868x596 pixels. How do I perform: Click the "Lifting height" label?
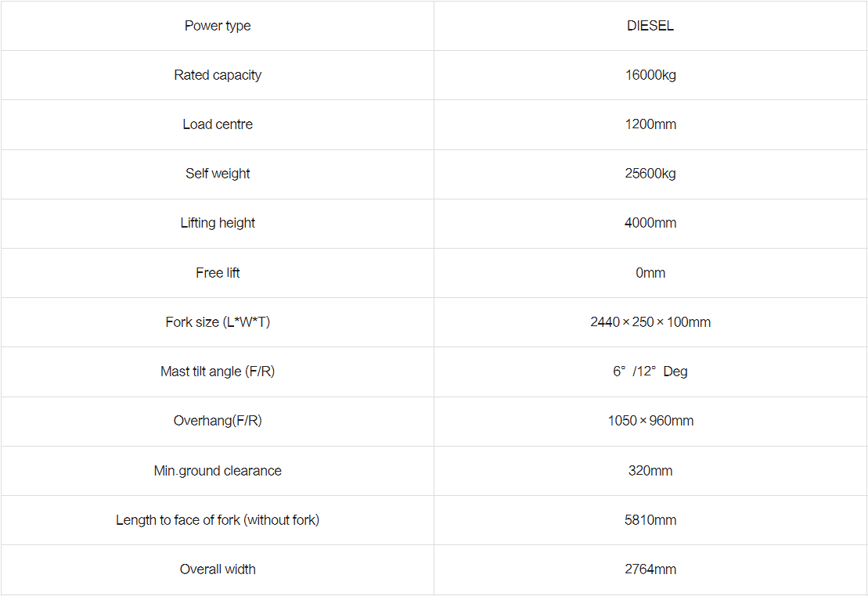pyautogui.click(x=218, y=223)
